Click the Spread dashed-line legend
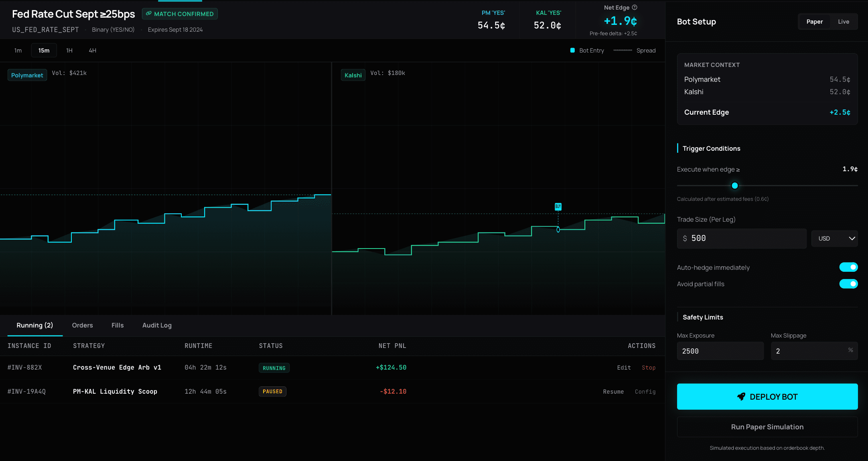This screenshot has width=868, height=461. pyautogui.click(x=623, y=51)
